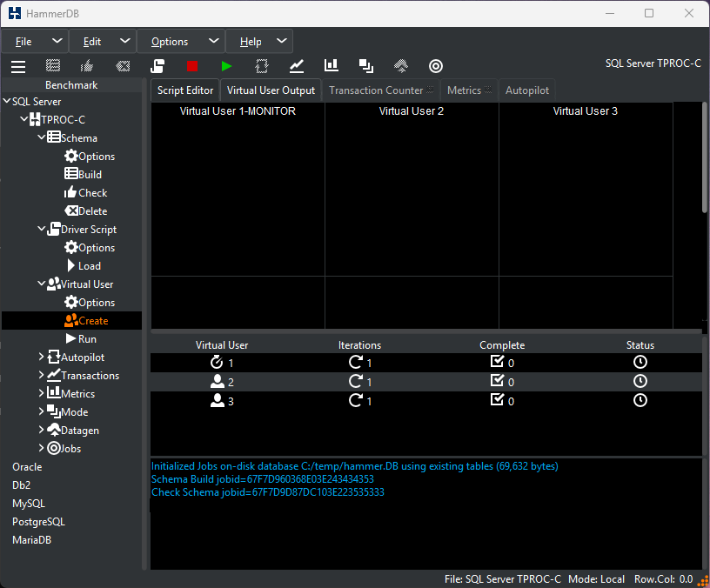This screenshot has height=588, width=710.
Task: Switch to the Metrics tab
Action: pyautogui.click(x=469, y=90)
